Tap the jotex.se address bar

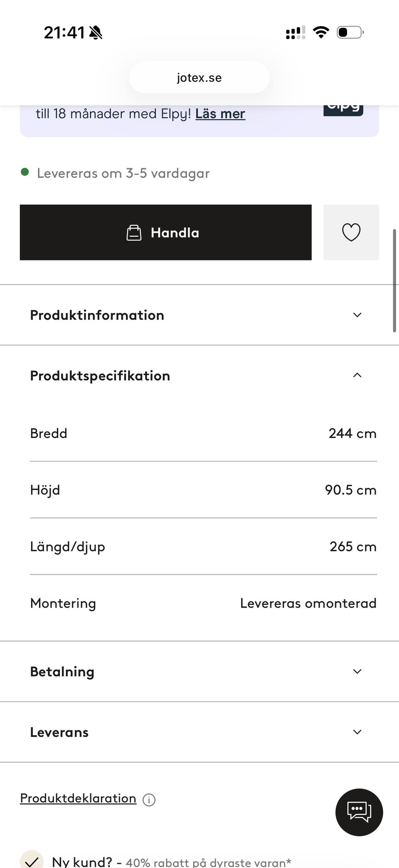pos(199,77)
